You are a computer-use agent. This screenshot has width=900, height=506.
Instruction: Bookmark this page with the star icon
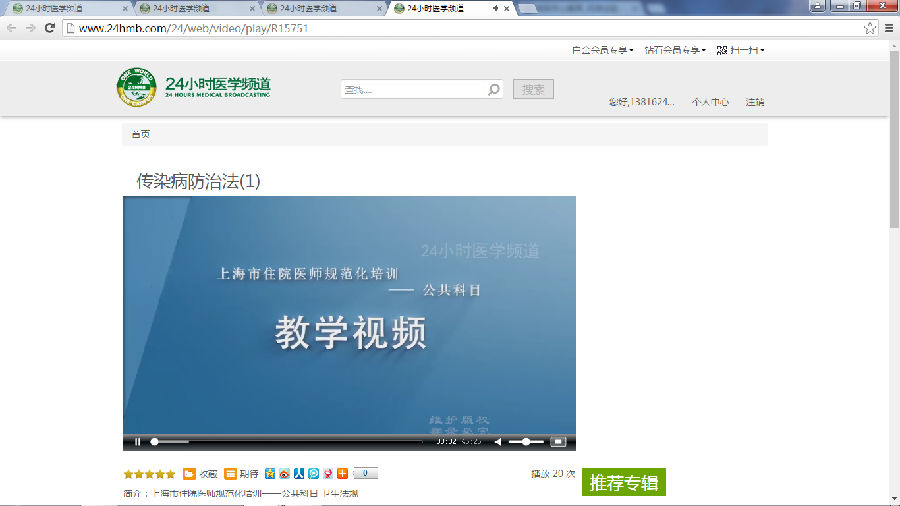point(870,28)
